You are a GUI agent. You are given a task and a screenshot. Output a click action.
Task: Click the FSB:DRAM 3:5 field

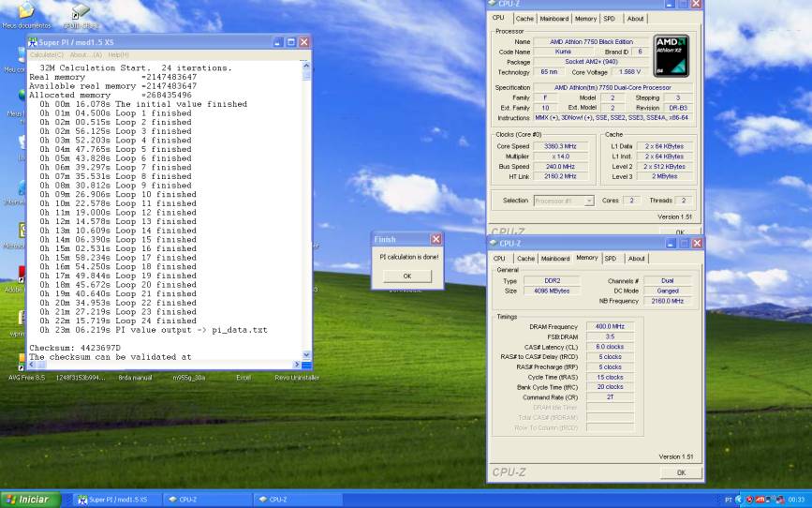click(610, 336)
